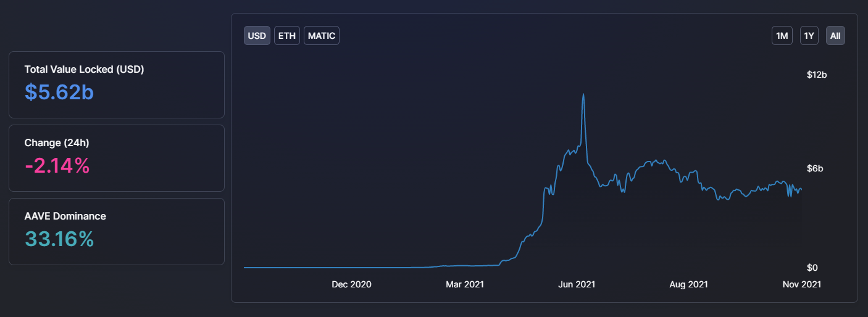Show the All time range
The width and height of the screenshot is (868, 317).
835,36
